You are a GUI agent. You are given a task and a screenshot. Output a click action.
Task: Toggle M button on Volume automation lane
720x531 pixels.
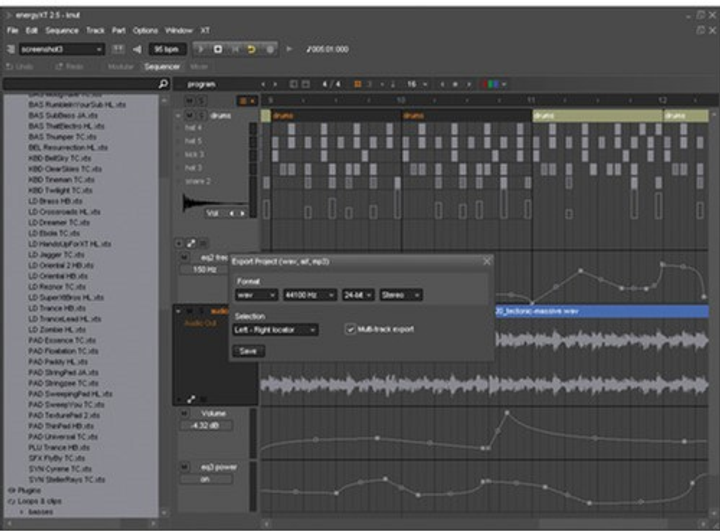184,413
